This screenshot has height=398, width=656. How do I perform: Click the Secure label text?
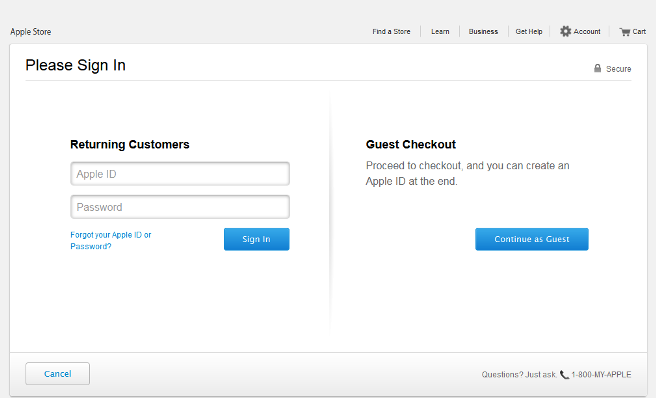pyautogui.click(x=619, y=69)
